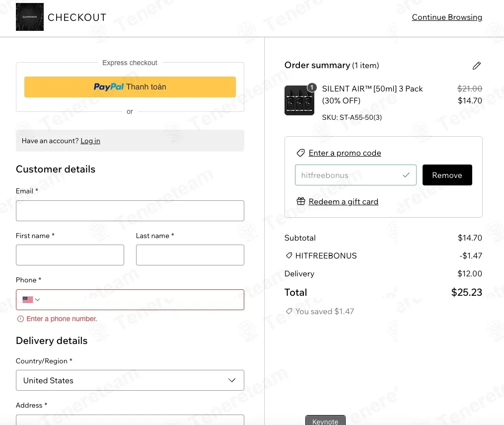Viewport: 504px width, 425px height.
Task: Click the SKU: ST-A55-50(3) text
Action: 352,117
